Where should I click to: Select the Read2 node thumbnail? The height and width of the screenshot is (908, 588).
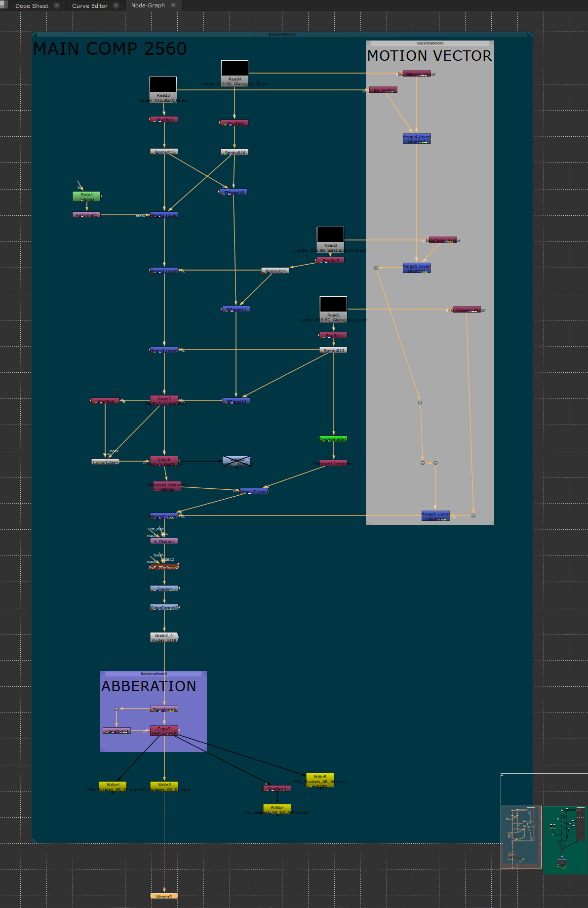[330, 235]
